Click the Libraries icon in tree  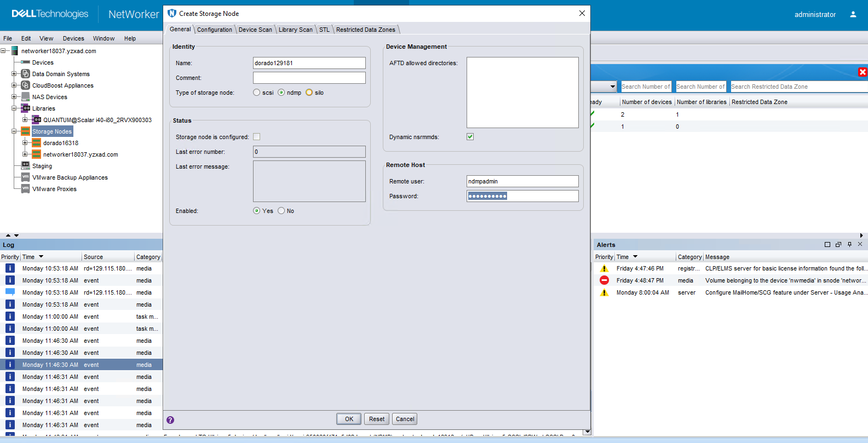[25, 108]
